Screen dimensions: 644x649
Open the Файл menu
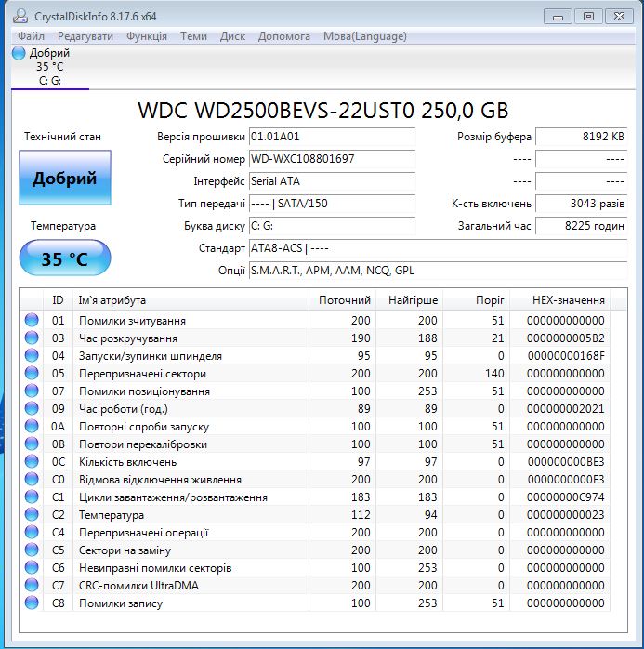31,36
